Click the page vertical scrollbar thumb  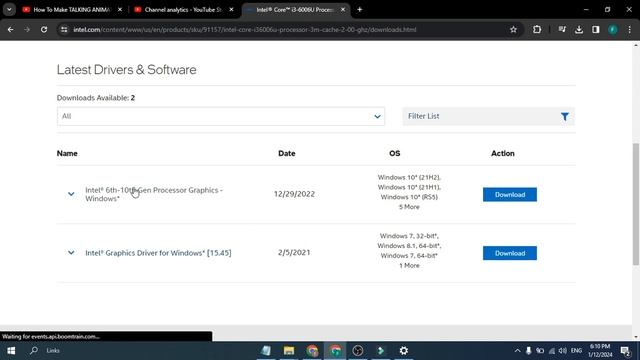(x=636, y=204)
